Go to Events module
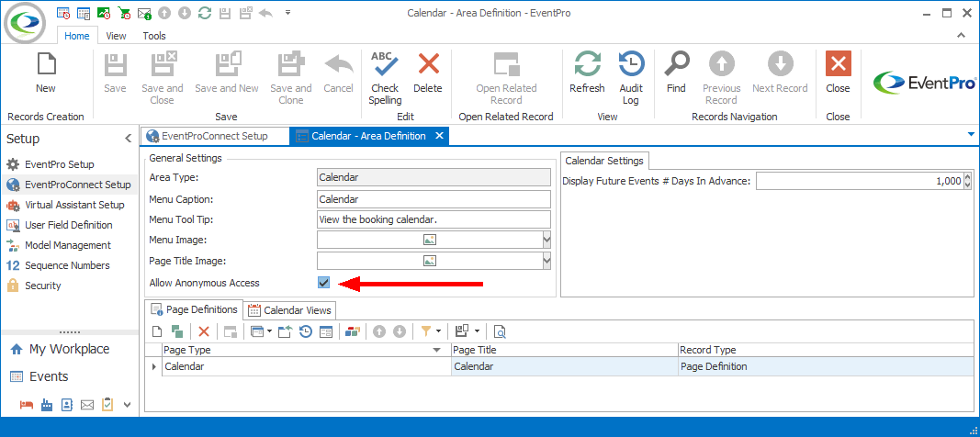Viewport: 980px width, 437px height. tap(48, 376)
